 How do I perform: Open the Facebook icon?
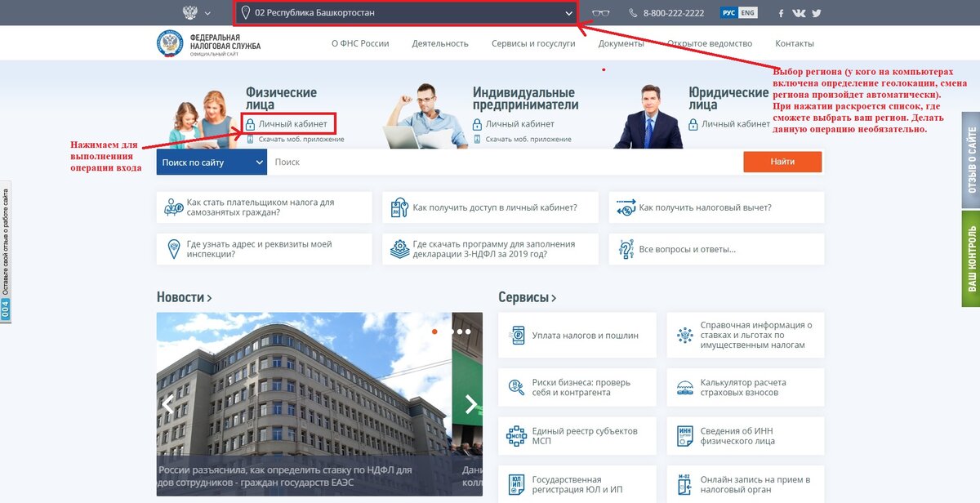[x=781, y=13]
